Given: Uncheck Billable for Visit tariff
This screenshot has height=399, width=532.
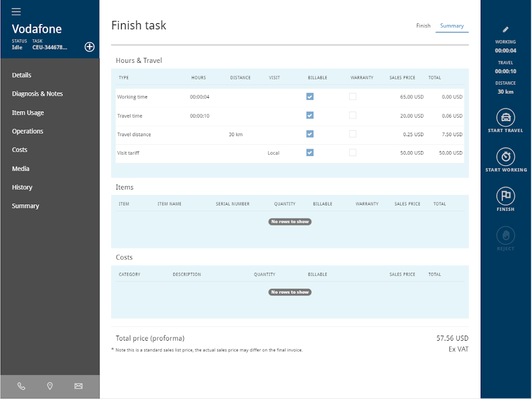Looking at the screenshot, I should point(310,153).
